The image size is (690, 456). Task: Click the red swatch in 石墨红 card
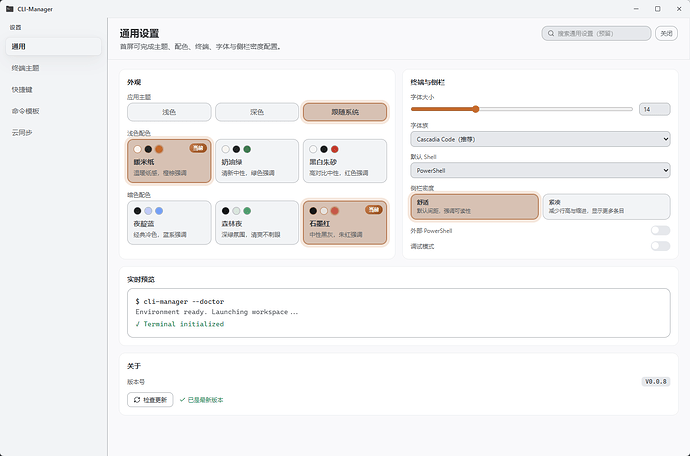[334, 211]
